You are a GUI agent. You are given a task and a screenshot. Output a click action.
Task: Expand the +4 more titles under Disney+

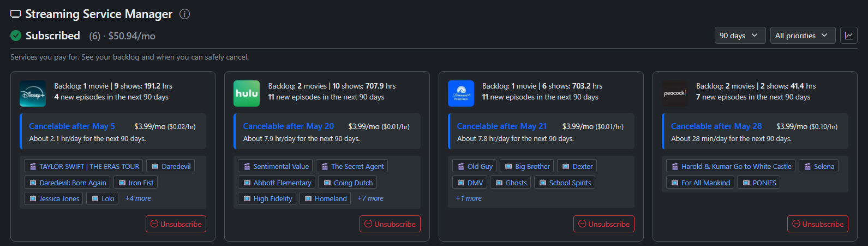tap(138, 198)
